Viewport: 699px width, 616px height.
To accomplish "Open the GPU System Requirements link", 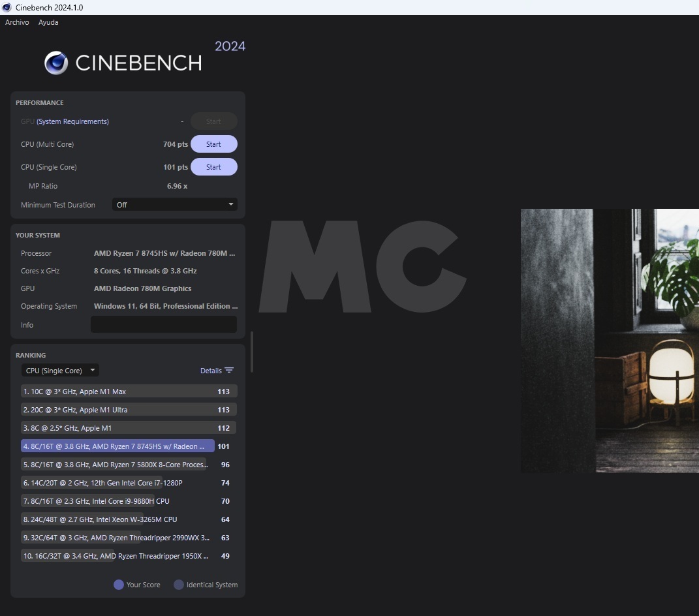I will (72, 121).
